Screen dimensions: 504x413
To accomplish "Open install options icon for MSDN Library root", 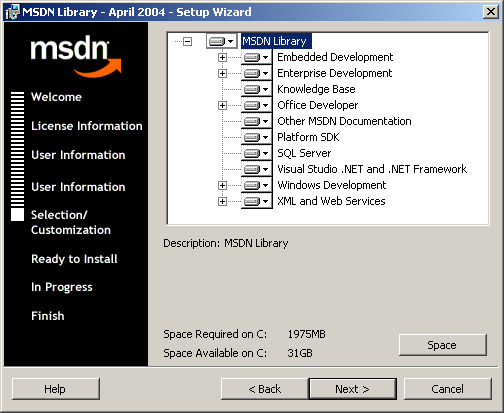I will [x=222, y=41].
